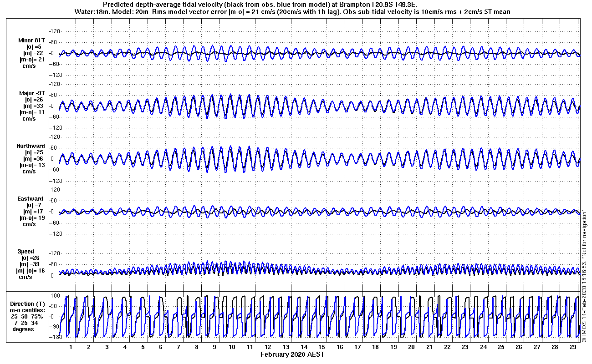Click the '180' tick on the Direction axis
Image resolution: width=592 pixels, height=364 pixels.
click(56, 297)
